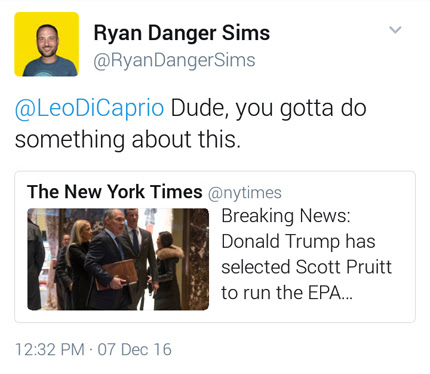Open The New York Times account name

115,192
